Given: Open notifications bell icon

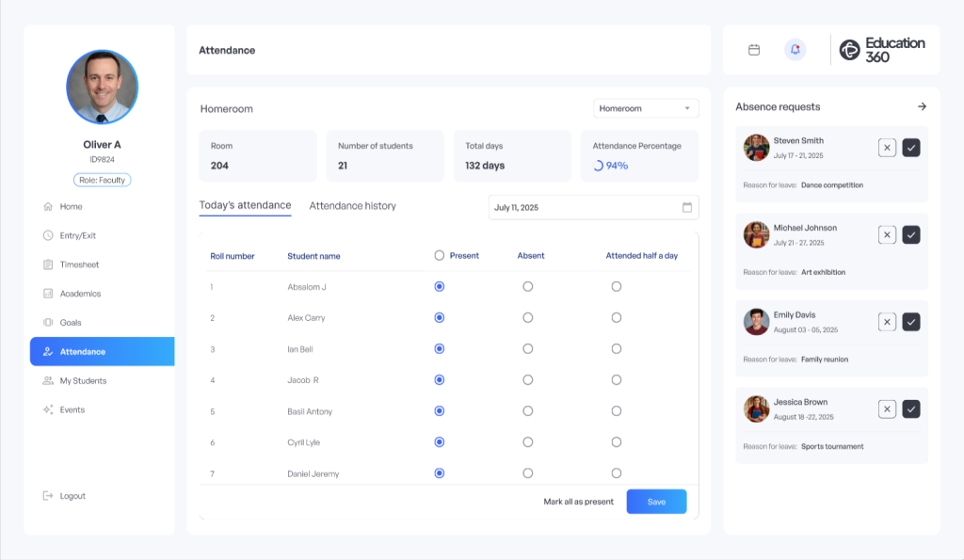Looking at the screenshot, I should 795,50.
